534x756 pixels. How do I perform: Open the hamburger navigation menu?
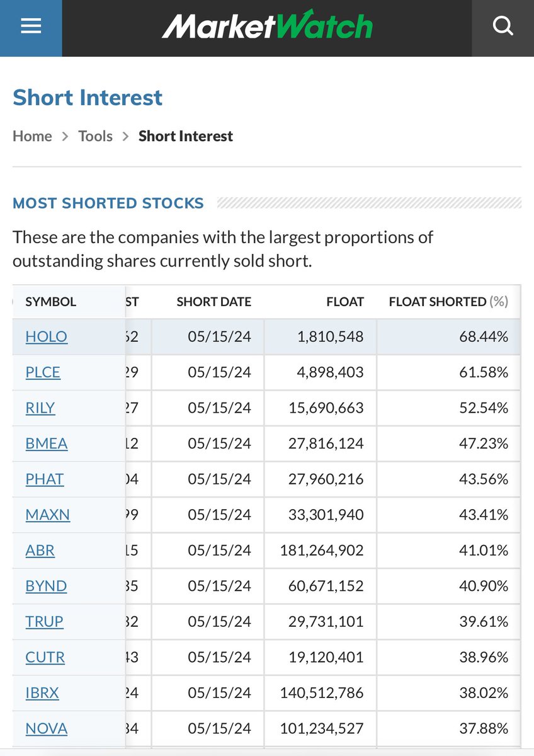(x=31, y=26)
